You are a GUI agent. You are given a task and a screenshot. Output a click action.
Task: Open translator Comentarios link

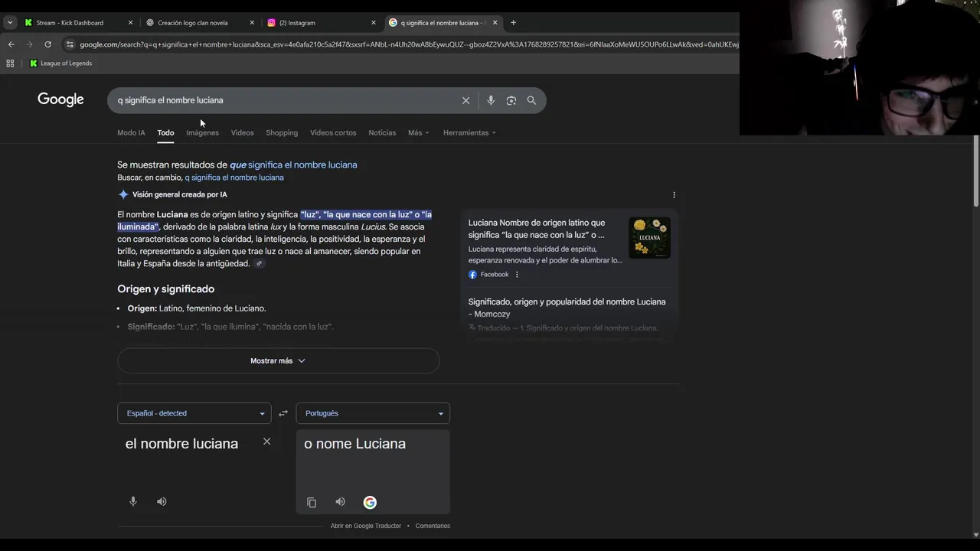click(433, 526)
